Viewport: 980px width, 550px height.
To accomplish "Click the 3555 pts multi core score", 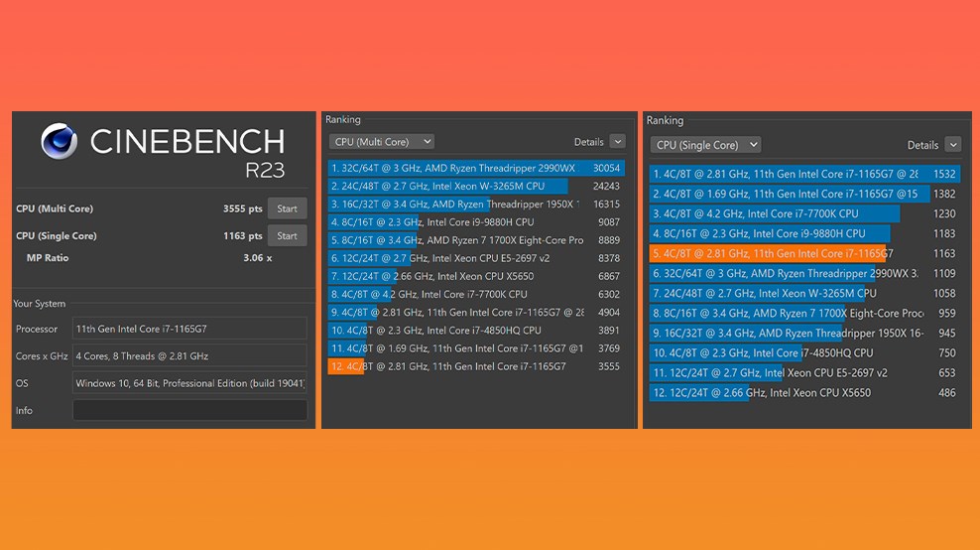I will pos(242,209).
